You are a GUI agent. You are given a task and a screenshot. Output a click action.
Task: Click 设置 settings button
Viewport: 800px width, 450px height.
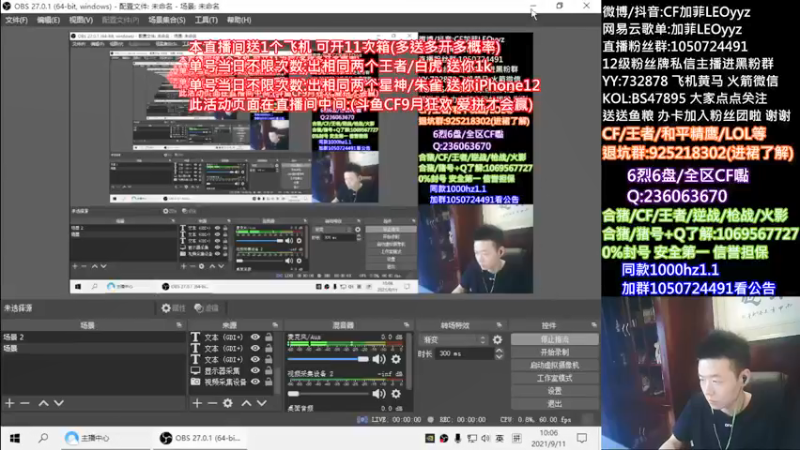pyautogui.click(x=555, y=391)
